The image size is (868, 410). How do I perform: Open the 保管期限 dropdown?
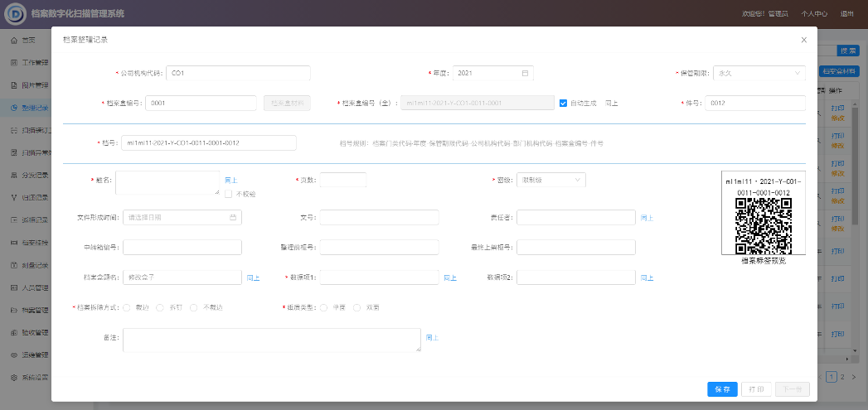759,73
